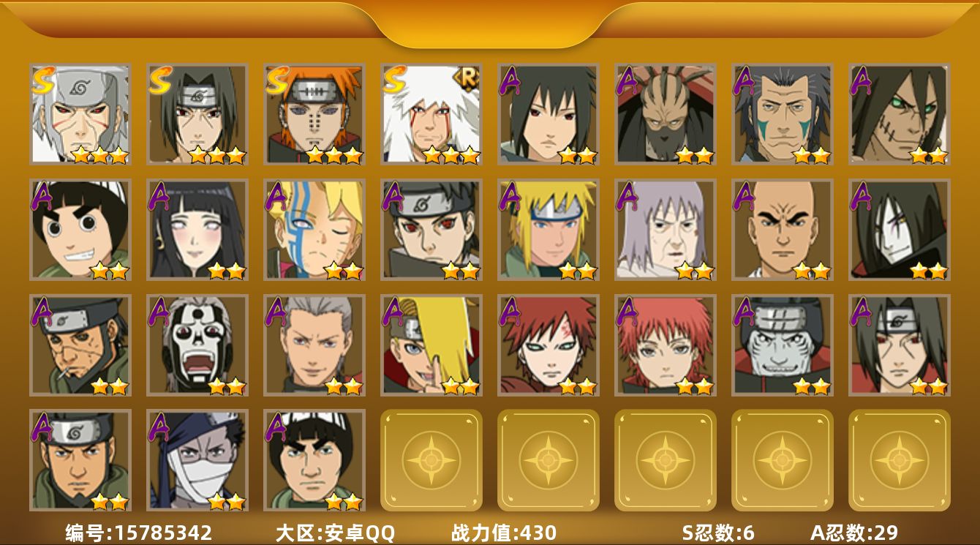Viewport: 980px width, 545px height.
Task: Select the masked ninja with red horned headdress
Action: [x=666, y=113]
